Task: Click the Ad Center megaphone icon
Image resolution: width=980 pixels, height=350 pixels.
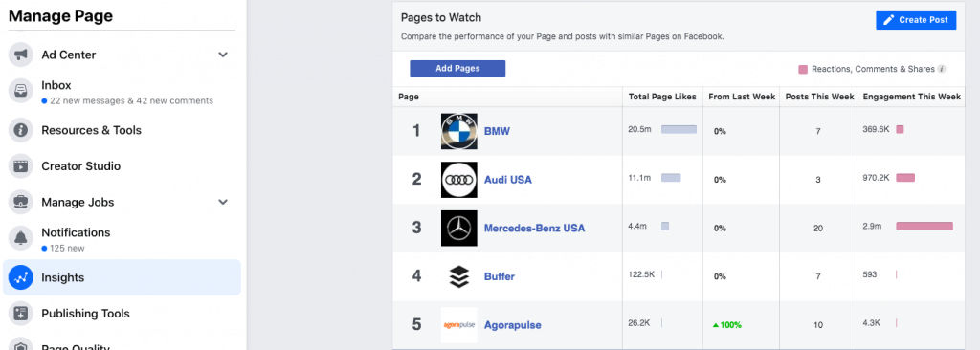Action: click(x=21, y=55)
